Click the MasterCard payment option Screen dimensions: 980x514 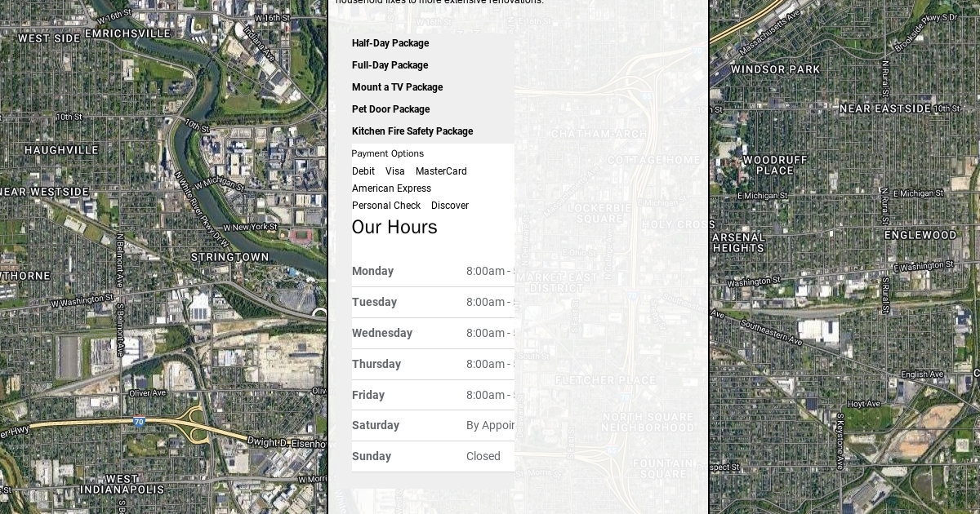click(441, 171)
